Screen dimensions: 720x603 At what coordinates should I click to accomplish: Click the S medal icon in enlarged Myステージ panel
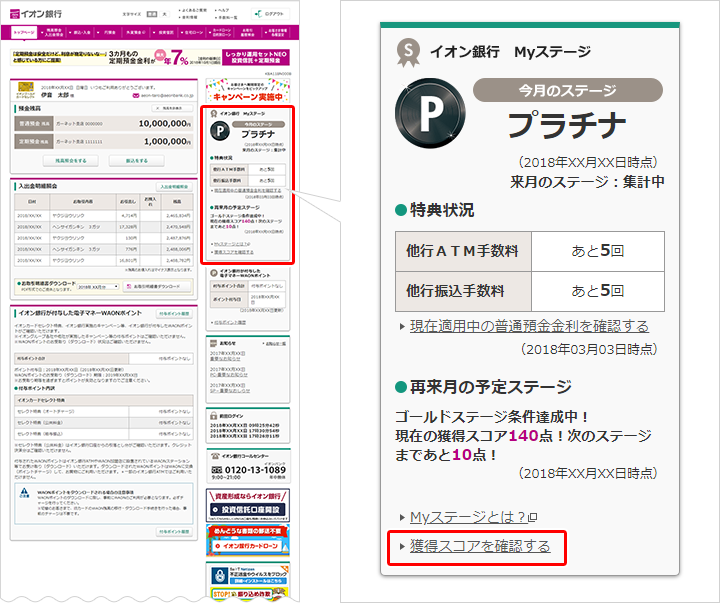[408, 52]
